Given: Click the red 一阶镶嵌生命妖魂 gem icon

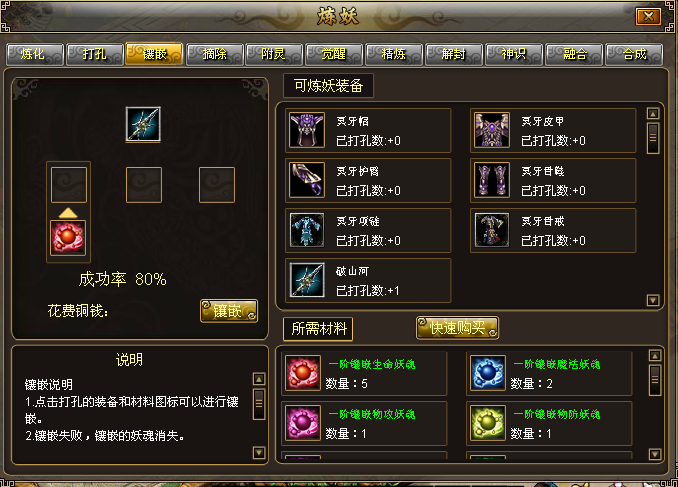Looking at the screenshot, I should [303, 373].
